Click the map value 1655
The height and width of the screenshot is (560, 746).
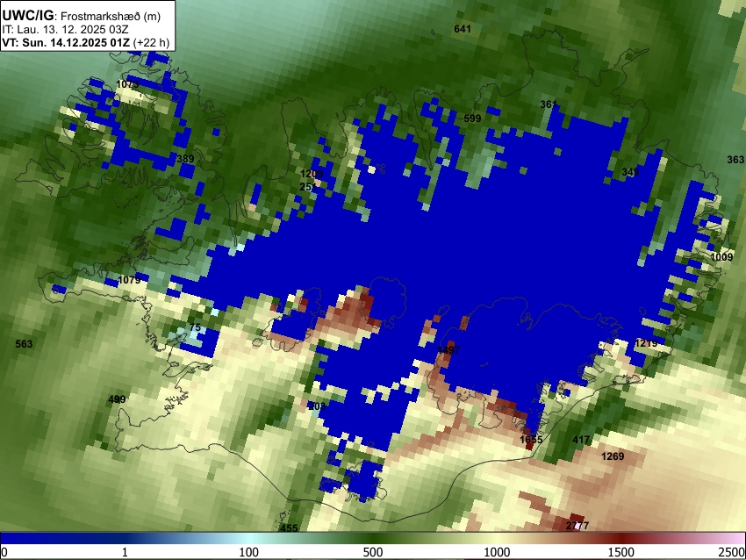532,439
